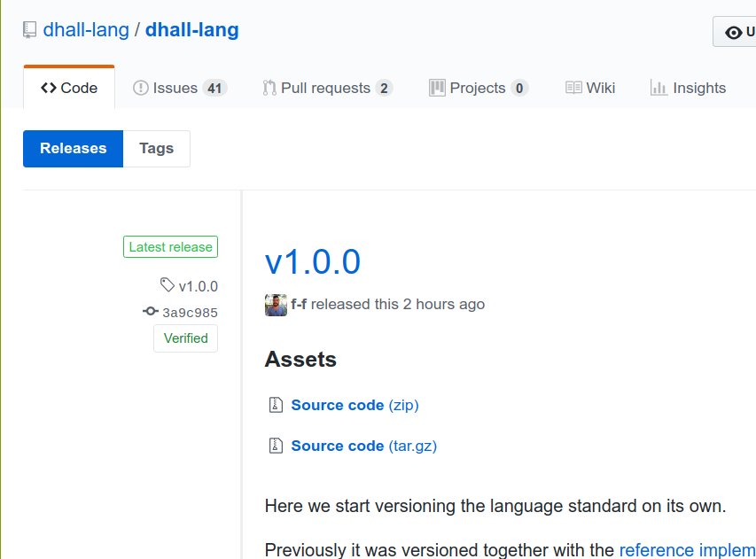Click the Pull requests count badge 2
Viewport: 756px width, 559px height.
pos(384,89)
